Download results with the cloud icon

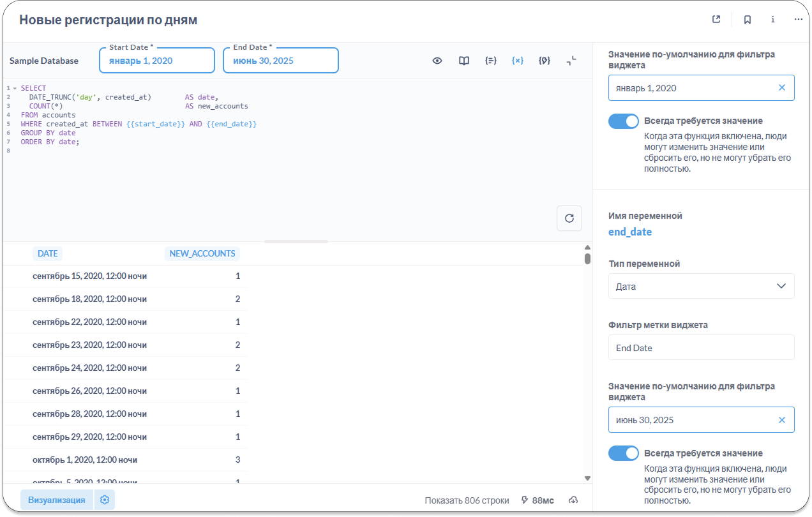[x=573, y=500]
